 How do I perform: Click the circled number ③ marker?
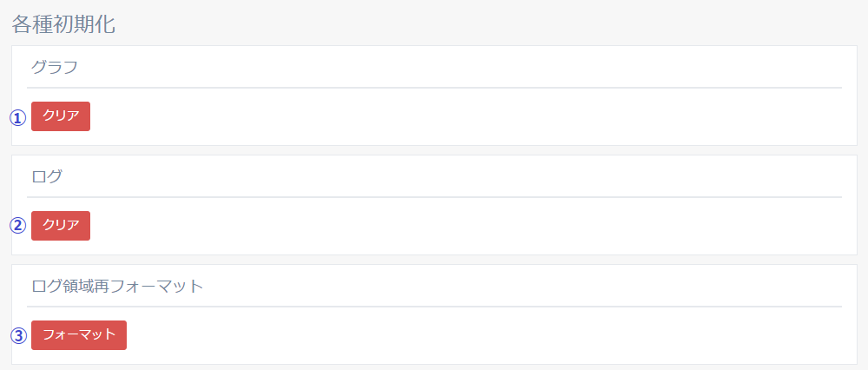tap(18, 335)
